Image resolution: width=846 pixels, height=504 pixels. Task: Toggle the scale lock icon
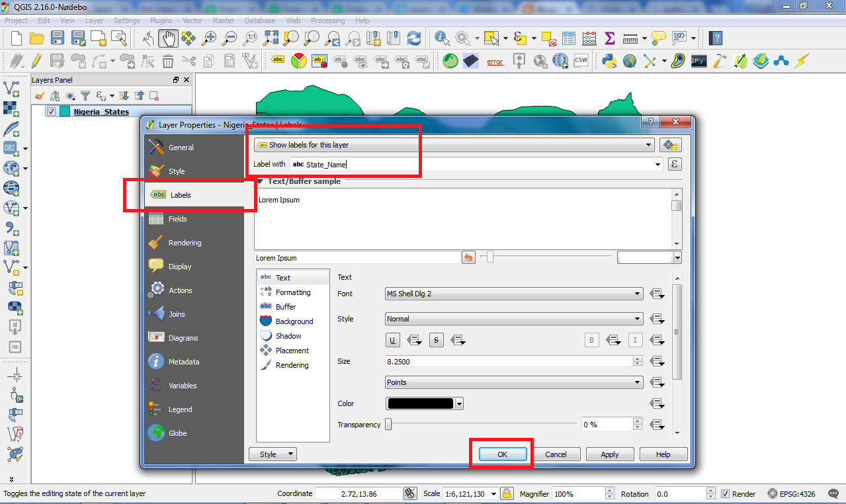507,493
